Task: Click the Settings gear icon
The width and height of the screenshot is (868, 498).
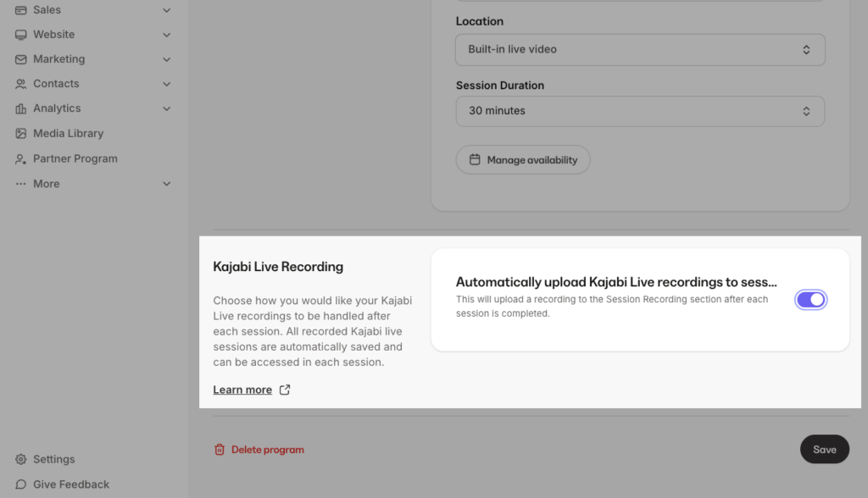Action: coord(21,459)
